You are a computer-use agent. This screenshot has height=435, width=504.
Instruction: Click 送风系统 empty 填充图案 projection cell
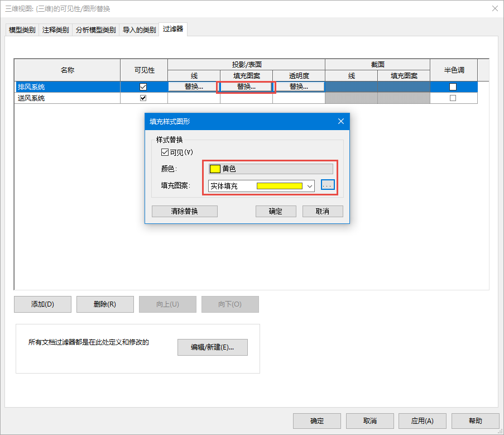[x=246, y=98]
